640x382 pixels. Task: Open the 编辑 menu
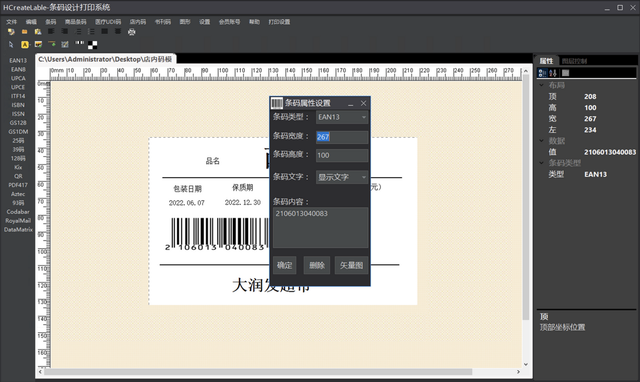31,22
